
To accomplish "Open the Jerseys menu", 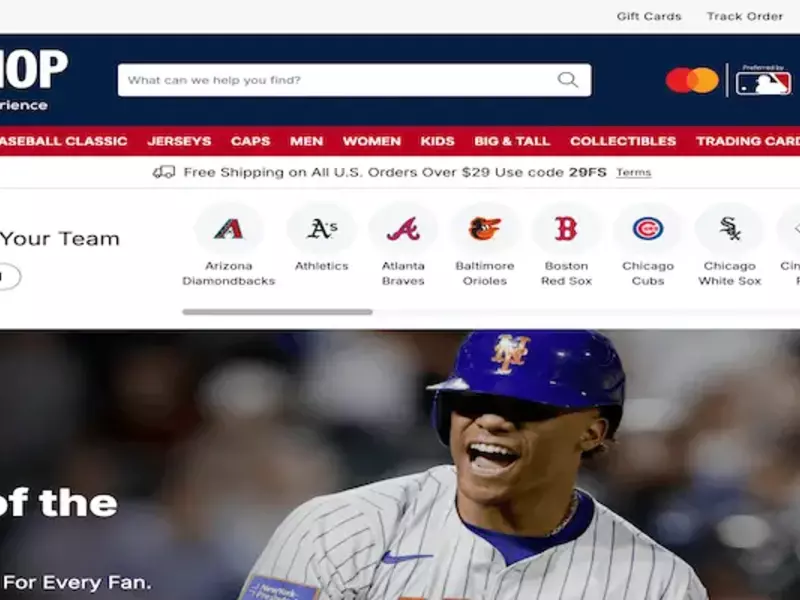I will point(179,141).
